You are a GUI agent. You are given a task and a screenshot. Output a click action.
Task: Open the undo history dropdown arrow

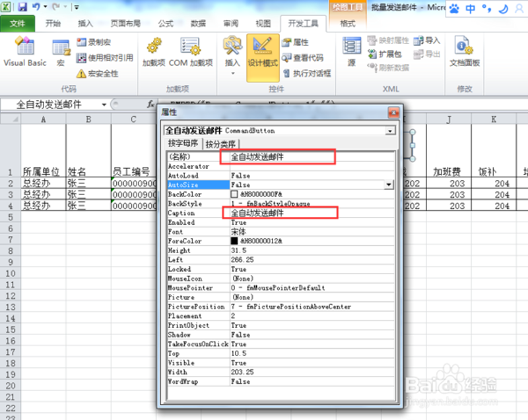pos(45,7)
